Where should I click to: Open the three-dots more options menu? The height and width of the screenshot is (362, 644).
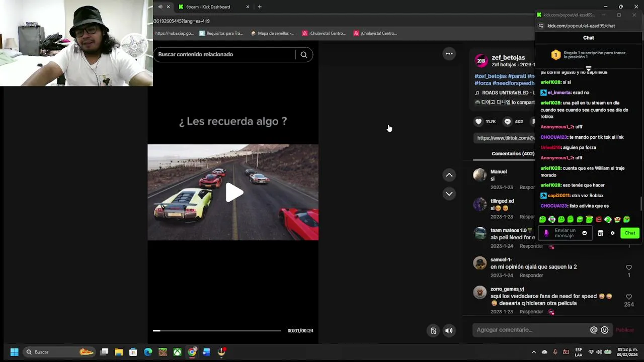pos(449,54)
